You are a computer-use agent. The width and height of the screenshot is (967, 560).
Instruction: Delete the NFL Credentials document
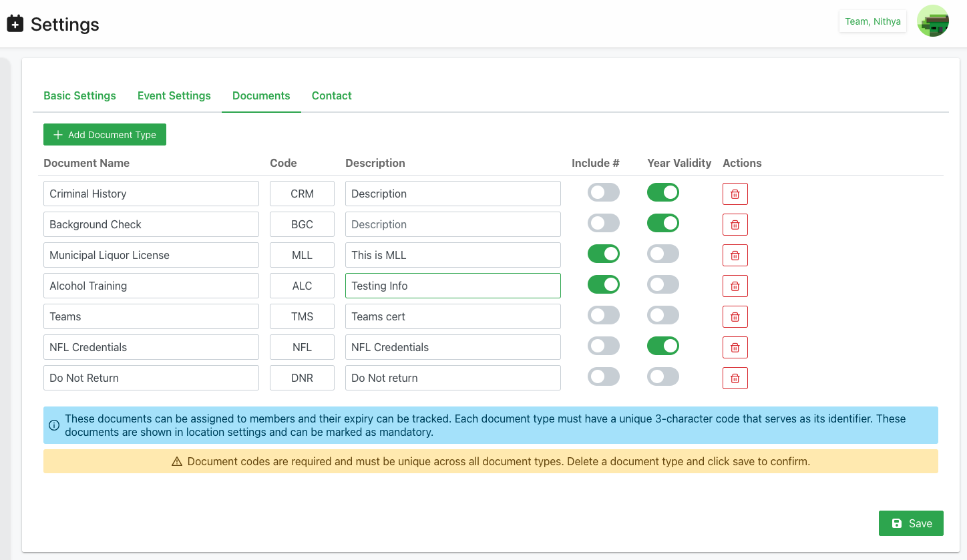tap(735, 347)
